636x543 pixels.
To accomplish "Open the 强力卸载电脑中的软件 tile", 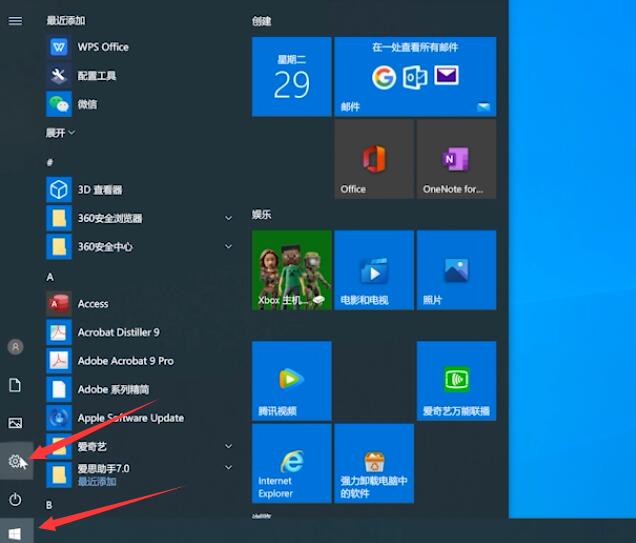I will [374, 464].
